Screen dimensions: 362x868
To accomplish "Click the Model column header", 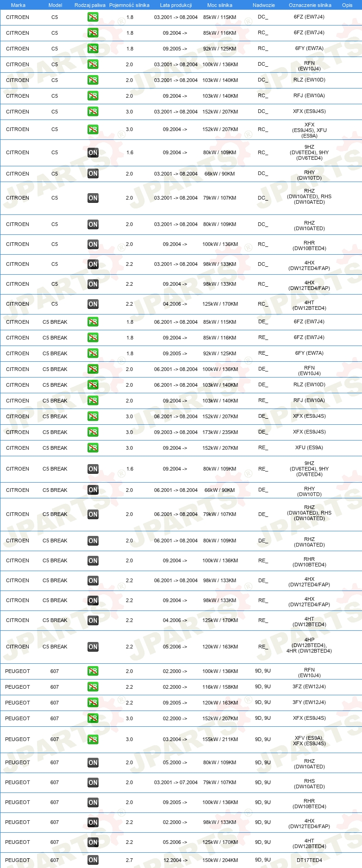I will click(x=55, y=5).
